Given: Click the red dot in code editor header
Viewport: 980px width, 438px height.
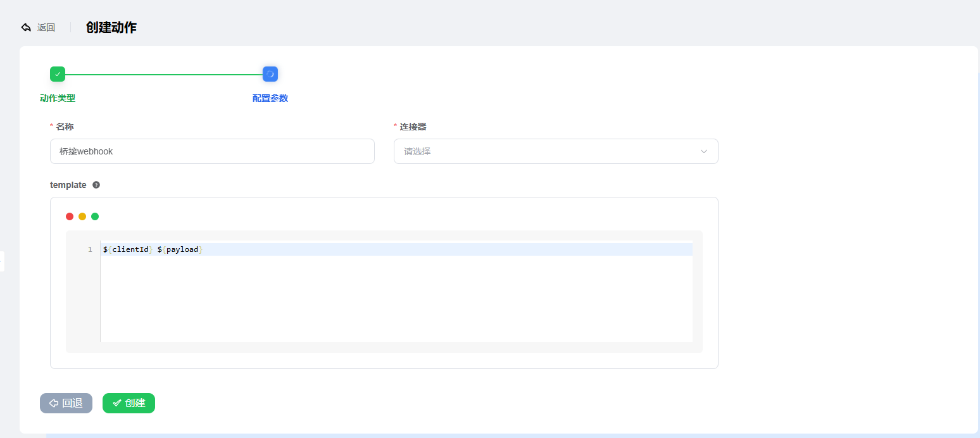Looking at the screenshot, I should pos(70,216).
